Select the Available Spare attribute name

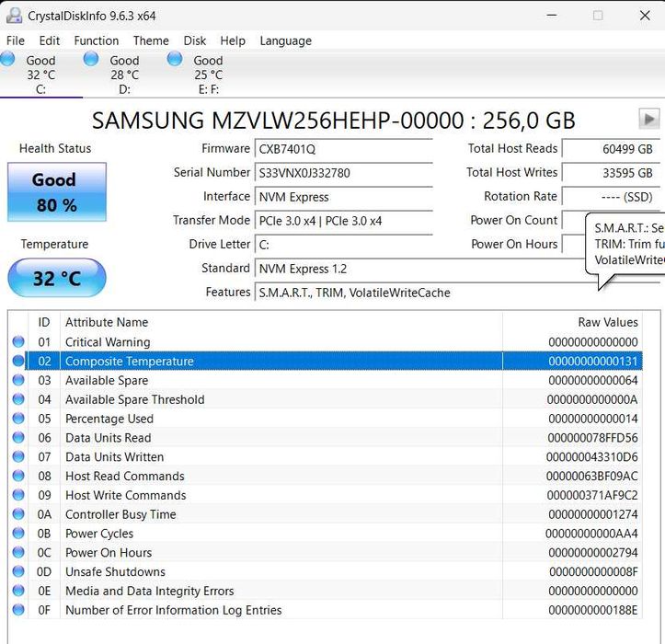click(x=107, y=380)
